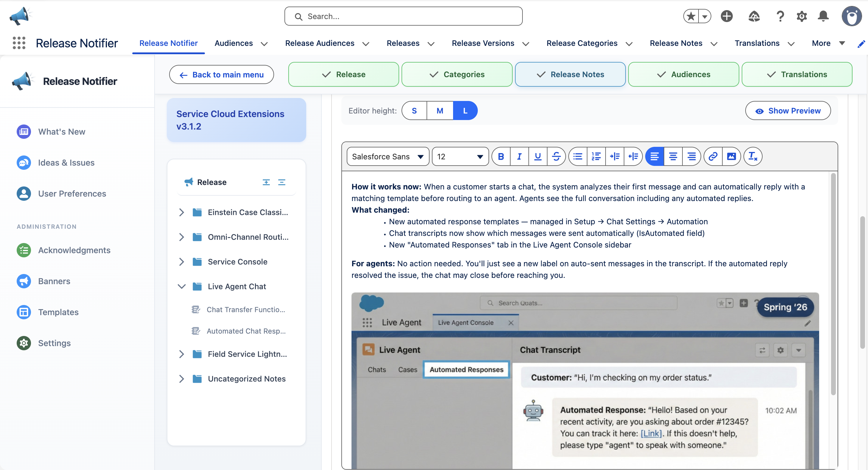Image resolution: width=868 pixels, height=470 pixels.
Task: Open the Release Versions menu
Action: pos(490,43)
